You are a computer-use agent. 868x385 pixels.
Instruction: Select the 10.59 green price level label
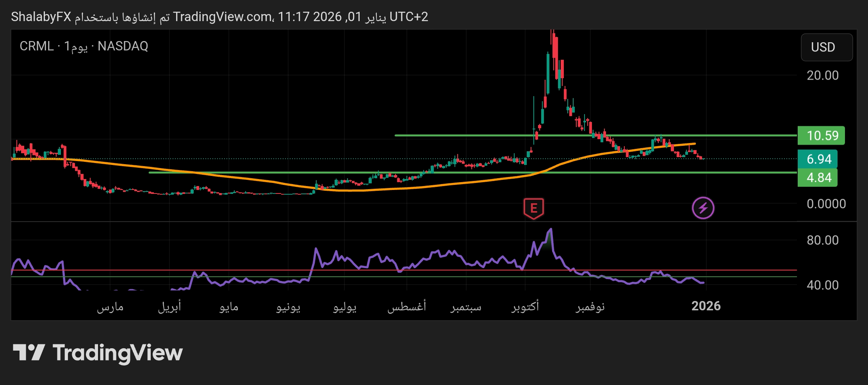(821, 136)
